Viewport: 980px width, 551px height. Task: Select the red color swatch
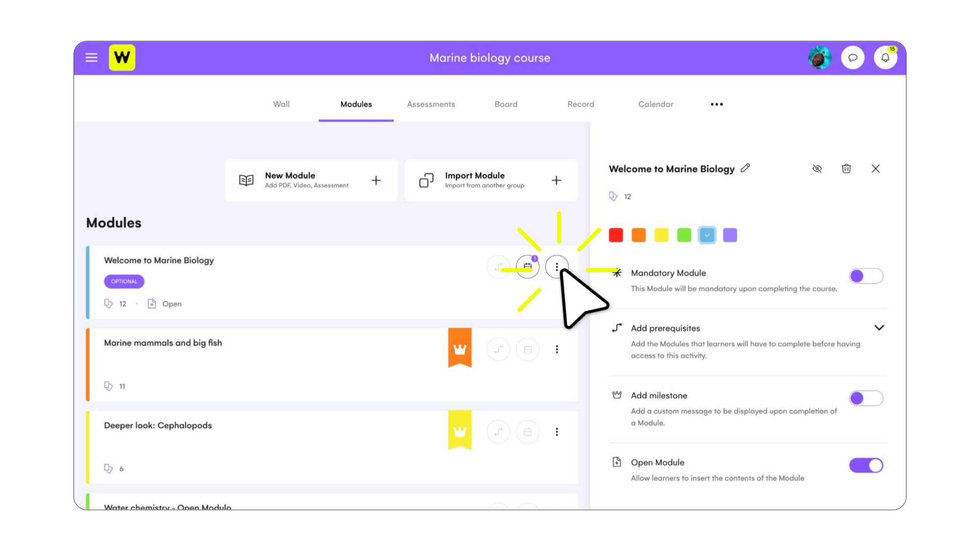(x=616, y=235)
